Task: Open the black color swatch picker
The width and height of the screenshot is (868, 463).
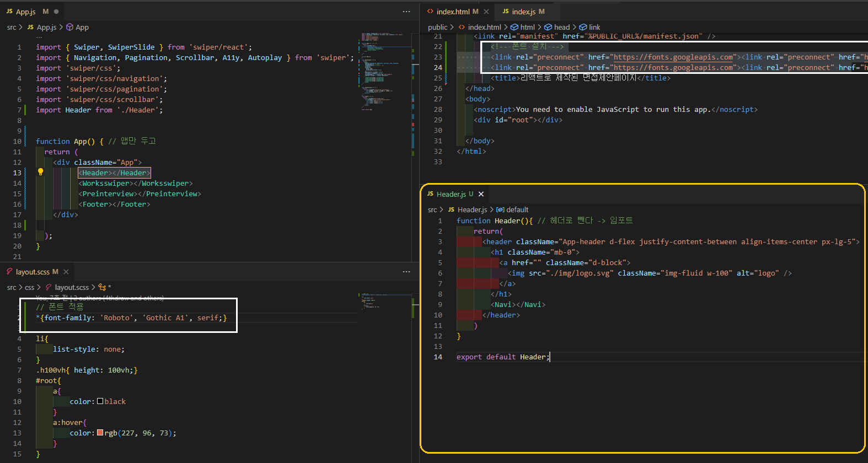Action: (100, 401)
